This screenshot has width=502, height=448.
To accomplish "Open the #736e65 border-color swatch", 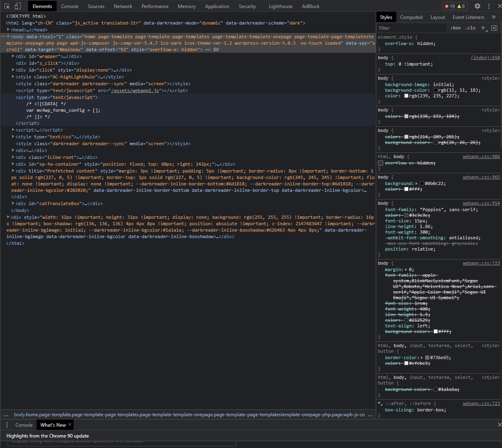I will pyautogui.click(x=427, y=358).
